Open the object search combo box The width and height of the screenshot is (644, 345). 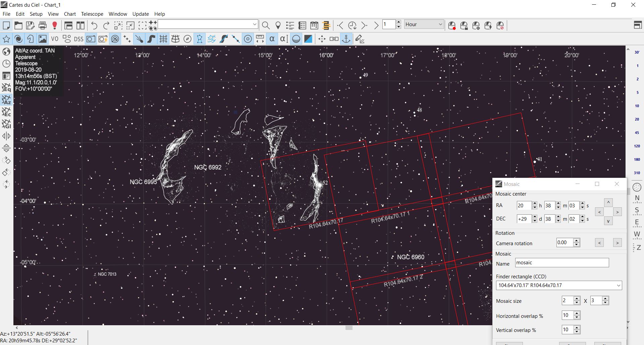click(208, 24)
